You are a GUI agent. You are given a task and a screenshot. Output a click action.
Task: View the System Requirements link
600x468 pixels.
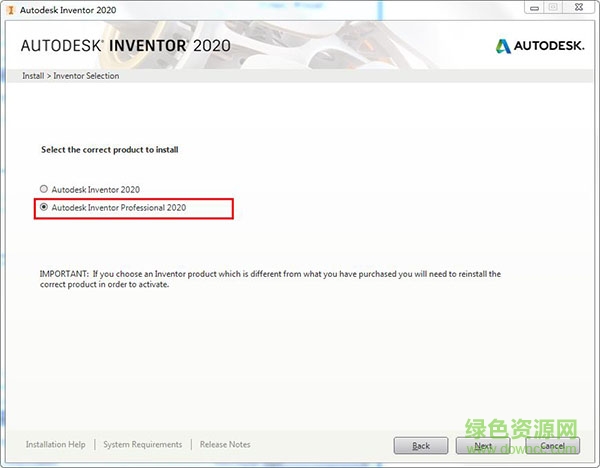[143, 444]
